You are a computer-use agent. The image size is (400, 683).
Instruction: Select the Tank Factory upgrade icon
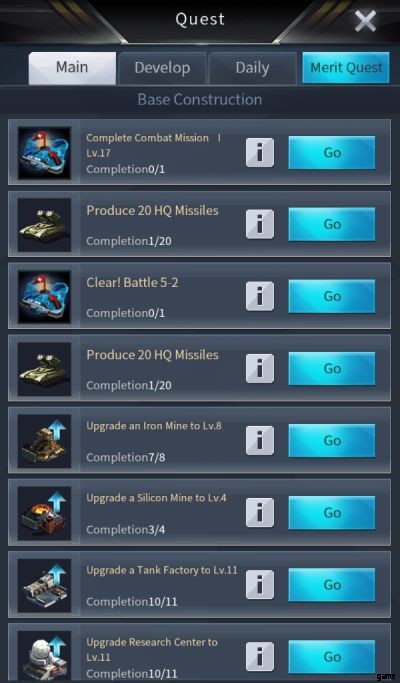tap(44, 585)
